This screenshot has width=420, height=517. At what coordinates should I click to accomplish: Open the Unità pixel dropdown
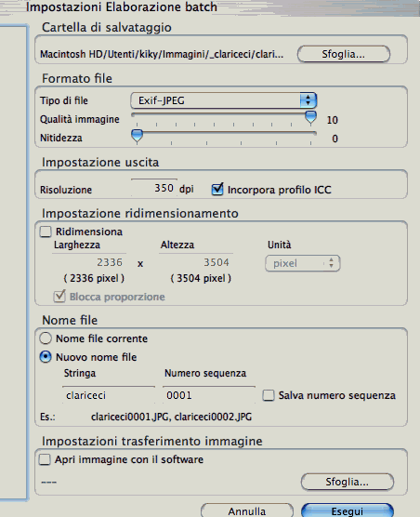point(302,263)
